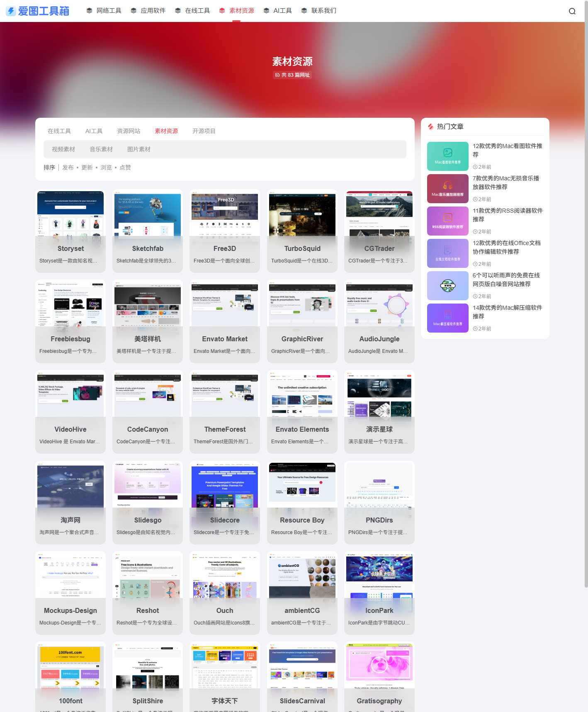Filter by 视频素材 subcategory
The image size is (588, 712).
63,149
